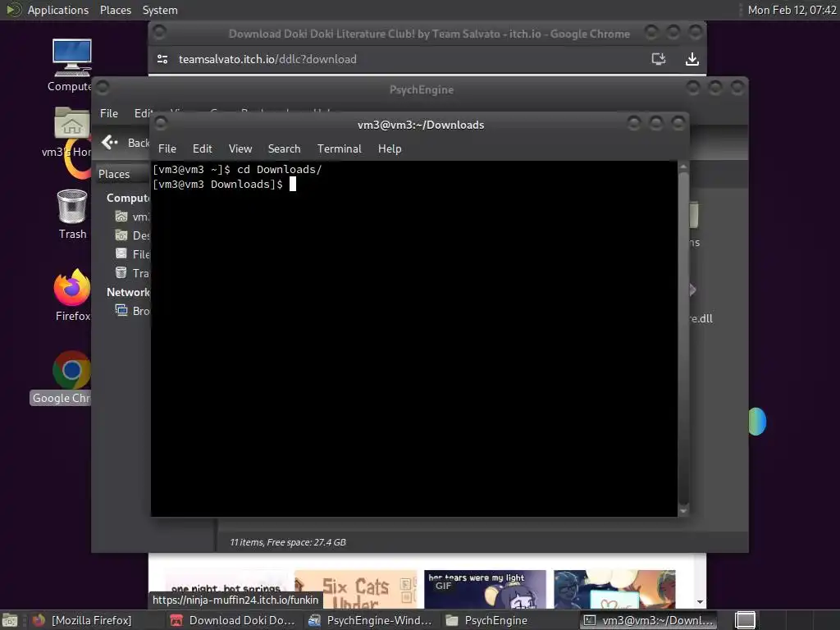Open the Applications menu in top panel

[58, 10]
